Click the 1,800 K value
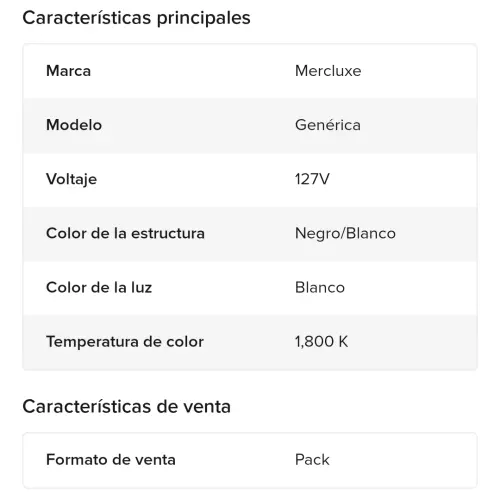The height and width of the screenshot is (500, 500). (321, 342)
